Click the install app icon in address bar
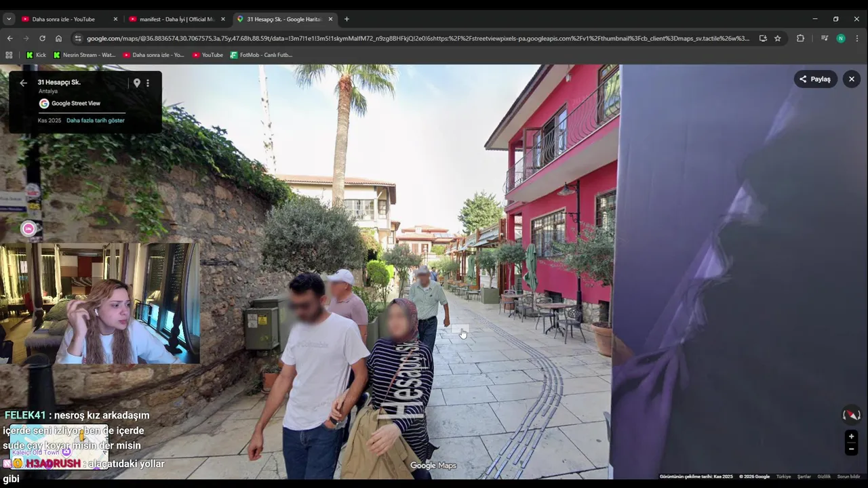This screenshot has width=868, height=488. click(763, 39)
